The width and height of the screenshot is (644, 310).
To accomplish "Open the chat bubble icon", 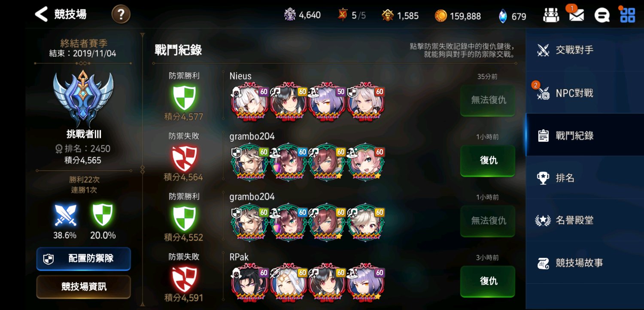I will pos(602,15).
